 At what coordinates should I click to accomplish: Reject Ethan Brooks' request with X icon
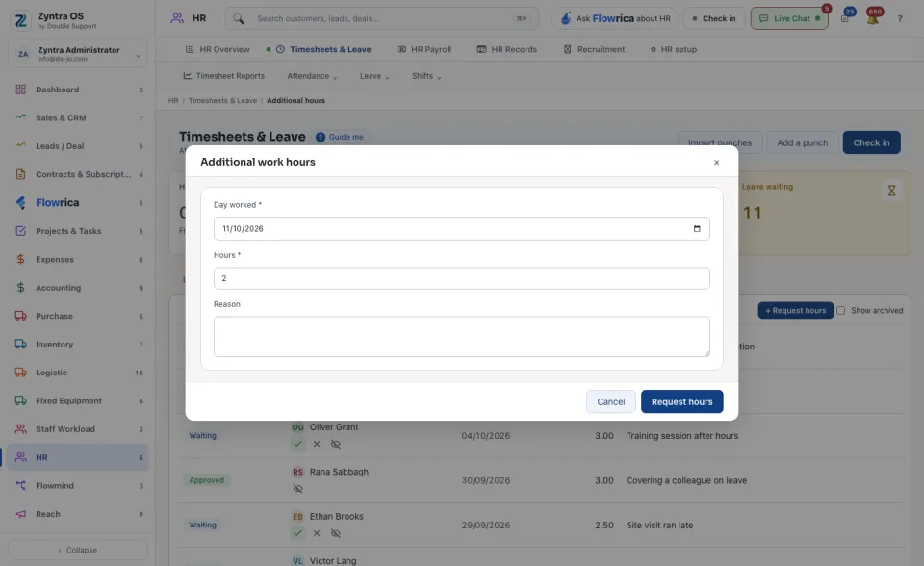[x=317, y=533]
